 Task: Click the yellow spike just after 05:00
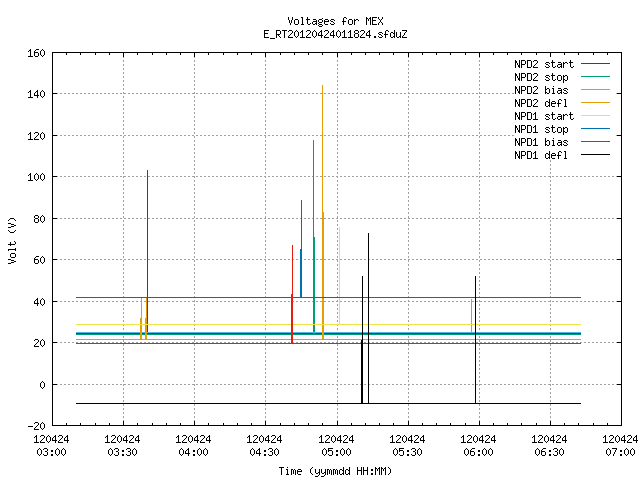339,276
